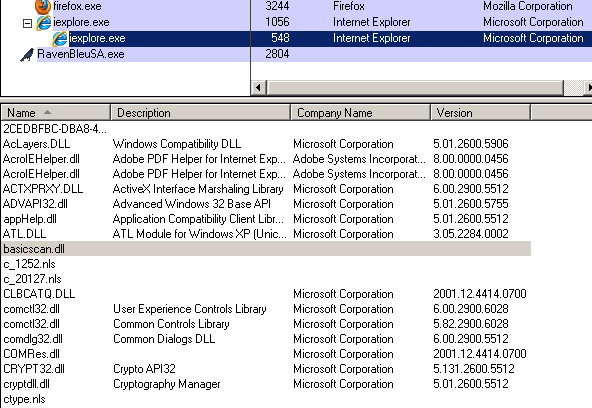This screenshot has height=408, width=592.
Task: Select RavenBleuSA.exe process name
Action: click(81, 54)
